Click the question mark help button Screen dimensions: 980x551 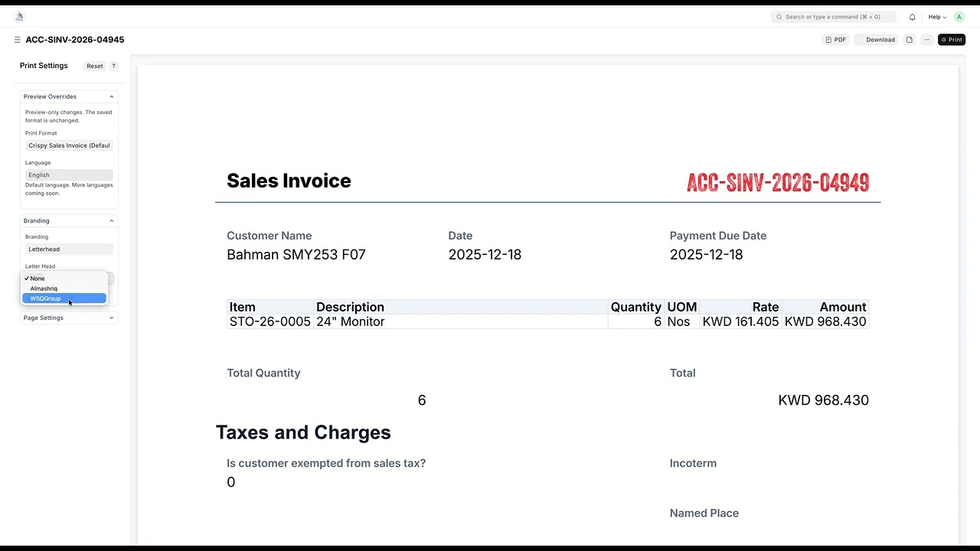tap(113, 66)
